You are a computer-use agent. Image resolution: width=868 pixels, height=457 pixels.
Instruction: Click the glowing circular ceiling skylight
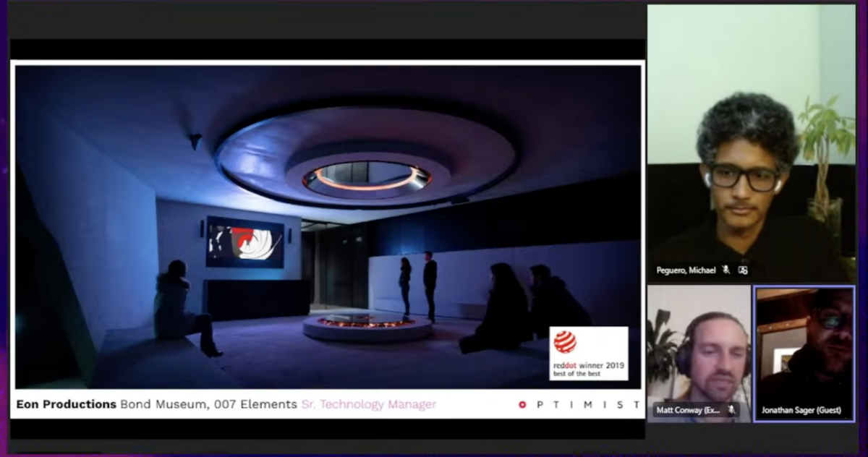(x=367, y=179)
